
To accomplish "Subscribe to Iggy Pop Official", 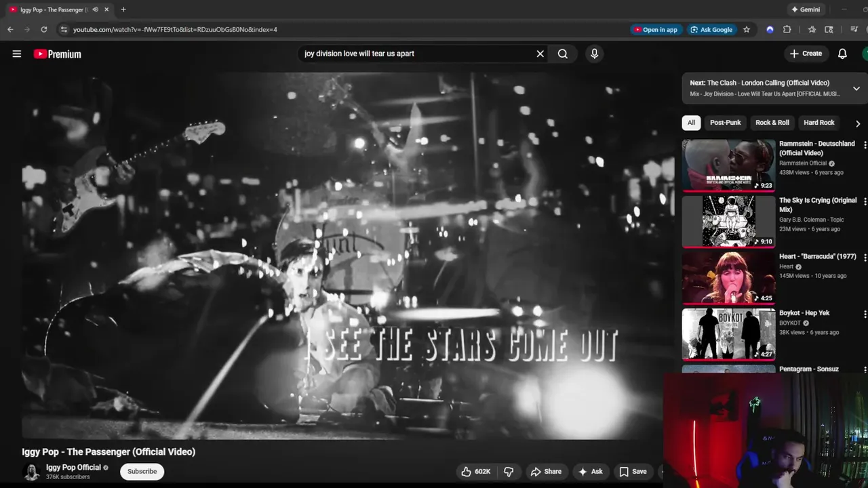I will 142,472.
